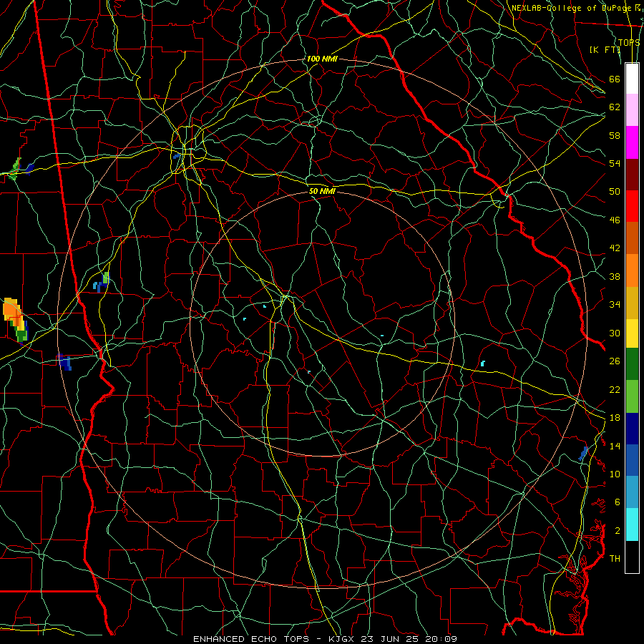The width and height of the screenshot is (644, 644).
Task: Select the bright red swatch between 46 and 50
Action: point(632,206)
